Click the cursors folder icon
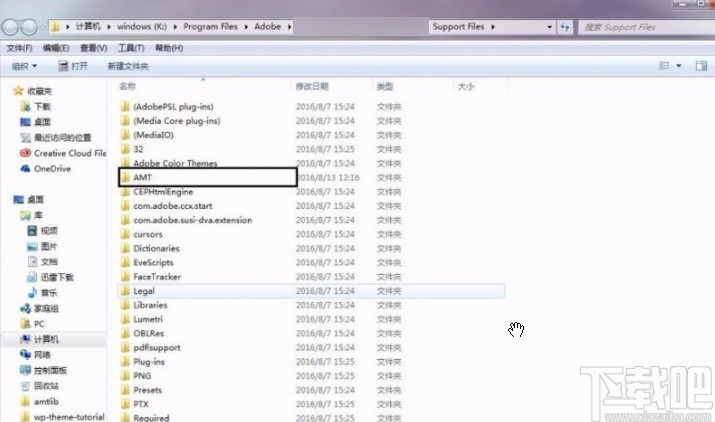 [x=125, y=234]
